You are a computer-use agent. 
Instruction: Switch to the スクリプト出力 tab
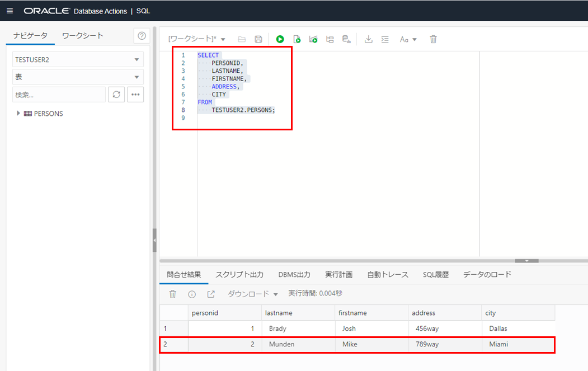pos(239,275)
